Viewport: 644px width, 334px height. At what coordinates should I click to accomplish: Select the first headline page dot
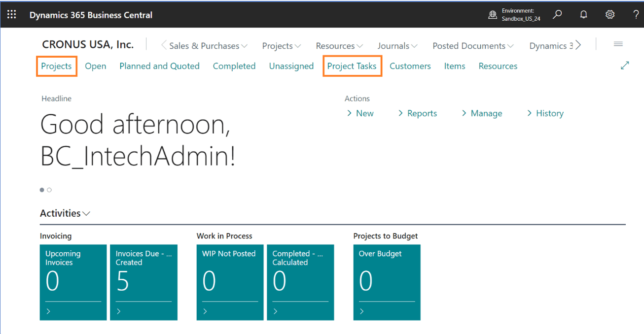42,190
